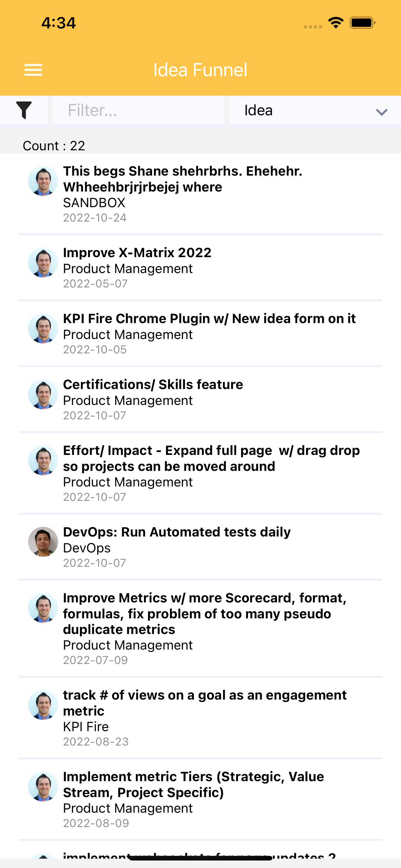The width and height of the screenshot is (401, 868).
Task: Tap avatar on Certifications/ Skills feature
Action: 43,394
